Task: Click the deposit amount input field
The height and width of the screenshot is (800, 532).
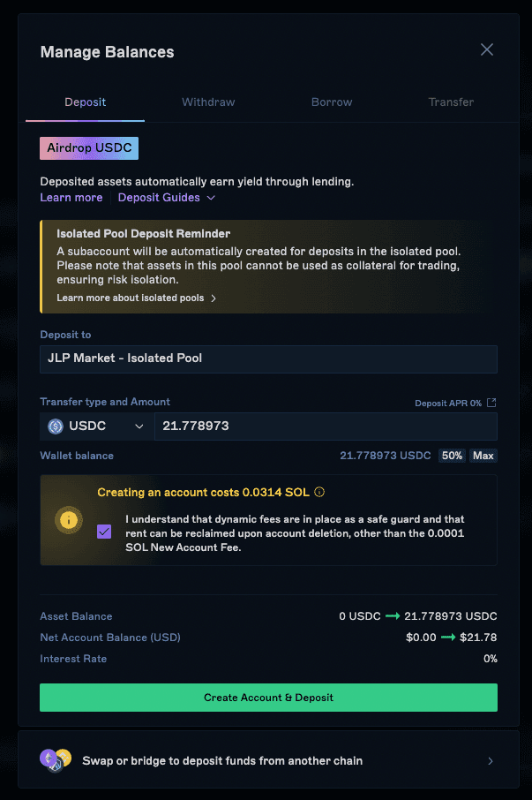Action: [x=326, y=426]
